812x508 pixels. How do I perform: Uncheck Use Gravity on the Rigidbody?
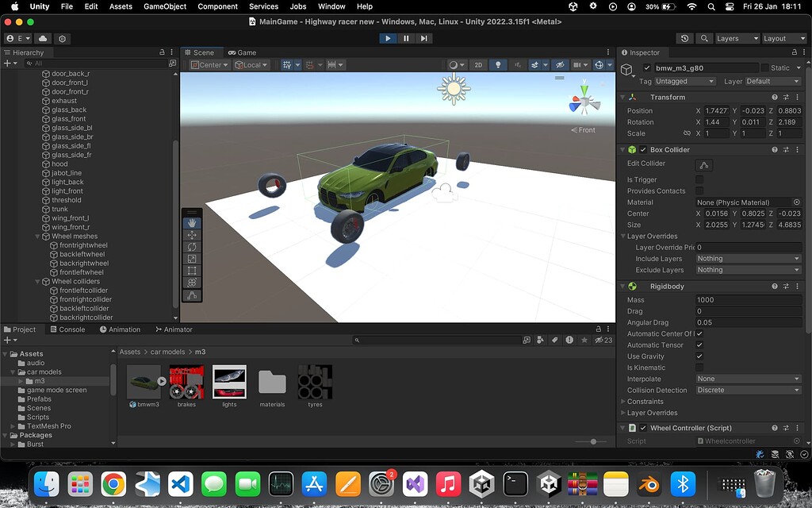click(701, 356)
